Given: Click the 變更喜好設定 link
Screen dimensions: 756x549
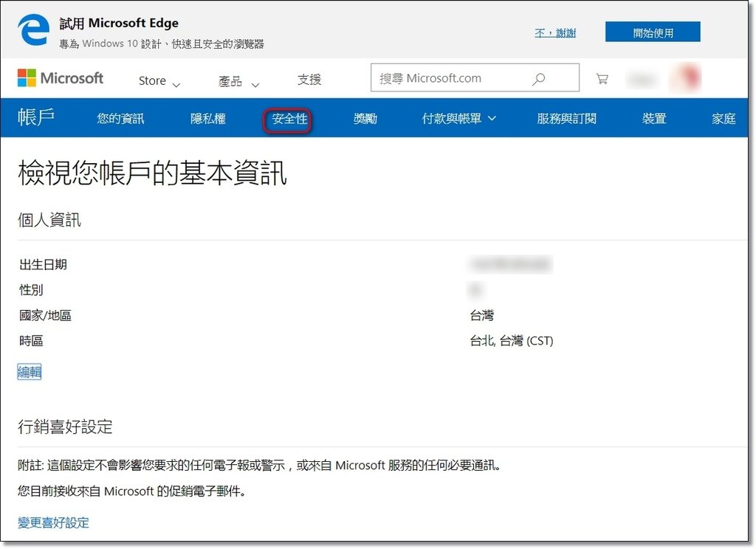Looking at the screenshot, I should pyautogui.click(x=53, y=522).
